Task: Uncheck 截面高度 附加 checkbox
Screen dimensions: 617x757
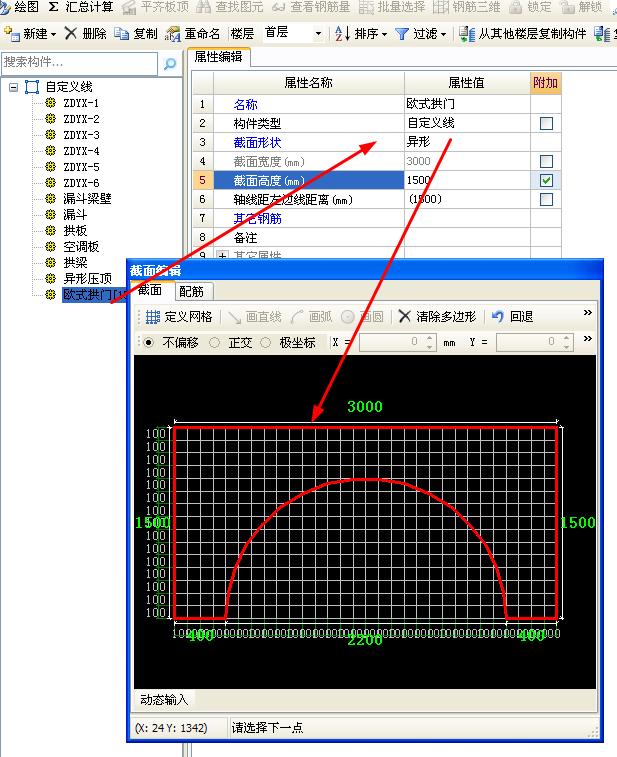Action: tap(546, 181)
